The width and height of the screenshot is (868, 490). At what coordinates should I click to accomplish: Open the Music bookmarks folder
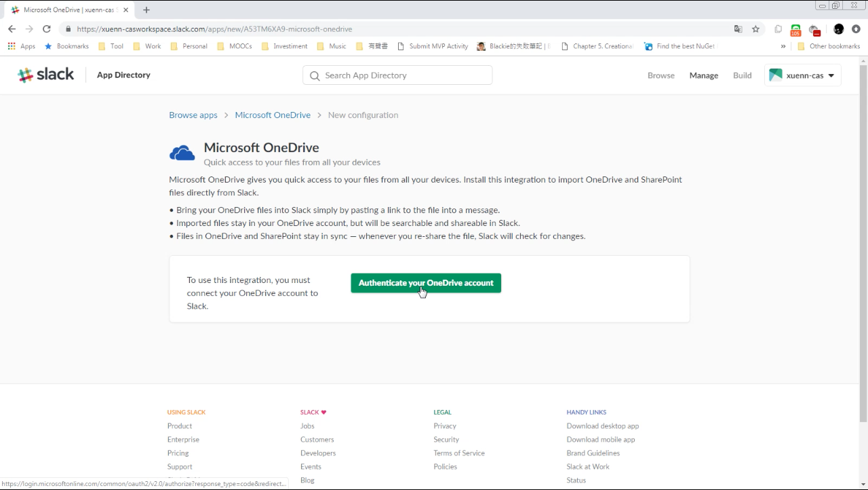[331, 46]
